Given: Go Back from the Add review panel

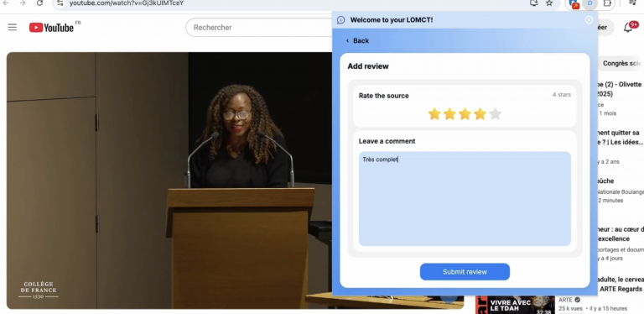Looking at the screenshot, I should tap(357, 40).
